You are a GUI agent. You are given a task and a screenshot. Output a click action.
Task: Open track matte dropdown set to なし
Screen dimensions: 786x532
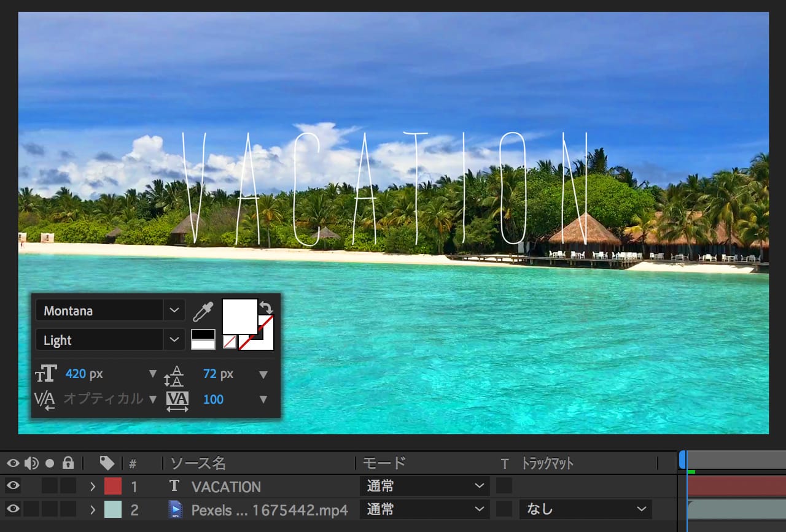(585, 509)
